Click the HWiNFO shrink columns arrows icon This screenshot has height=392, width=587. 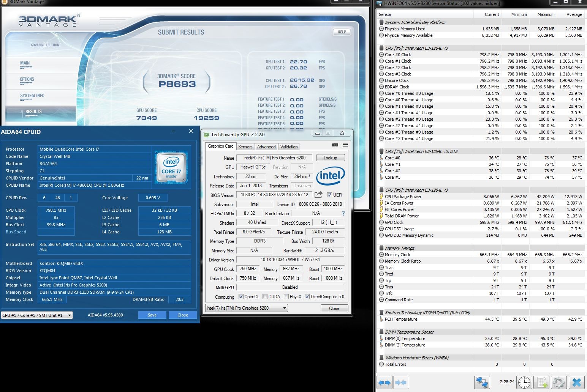[x=400, y=383]
